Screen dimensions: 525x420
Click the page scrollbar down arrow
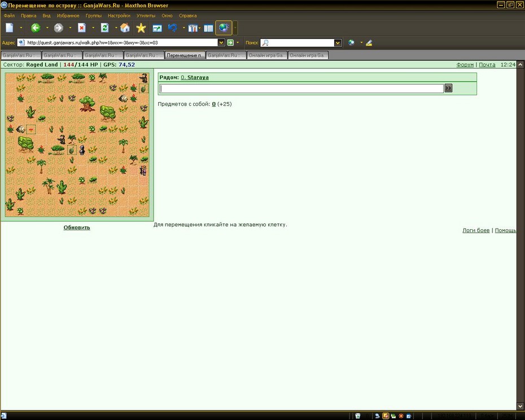point(520,406)
